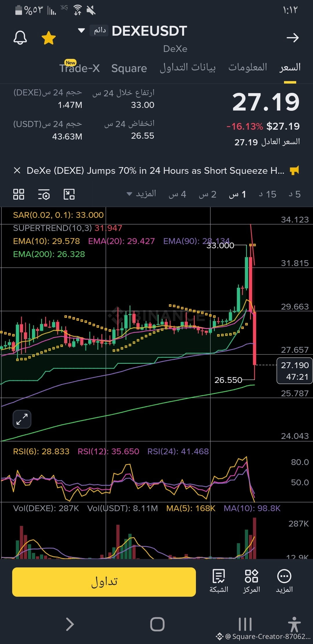Tap the السعر العادل 27.19 mark price
This screenshot has height=644, width=313.
[x=267, y=142]
